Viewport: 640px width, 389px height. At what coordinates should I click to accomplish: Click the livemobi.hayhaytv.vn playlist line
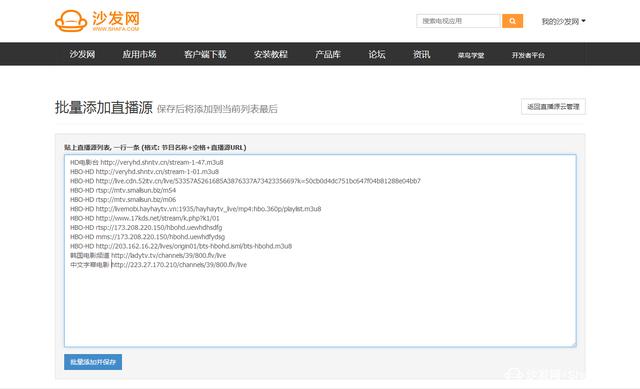(196, 209)
